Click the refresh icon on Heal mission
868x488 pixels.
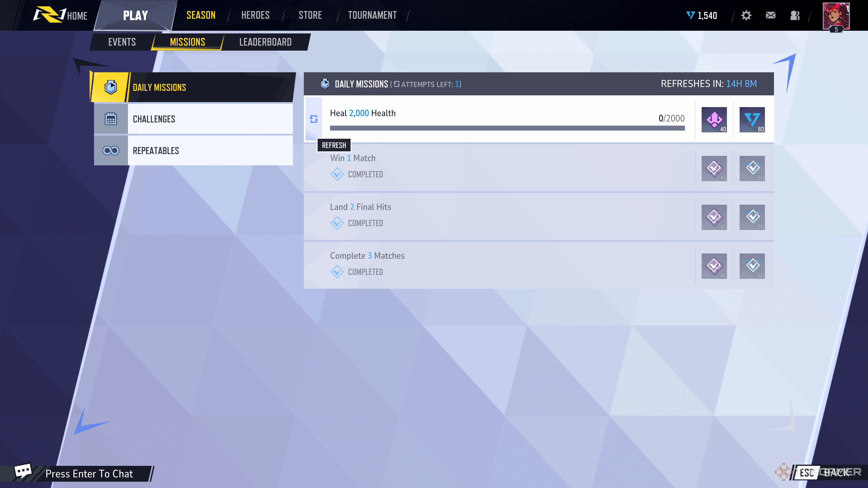coord(314,119)
